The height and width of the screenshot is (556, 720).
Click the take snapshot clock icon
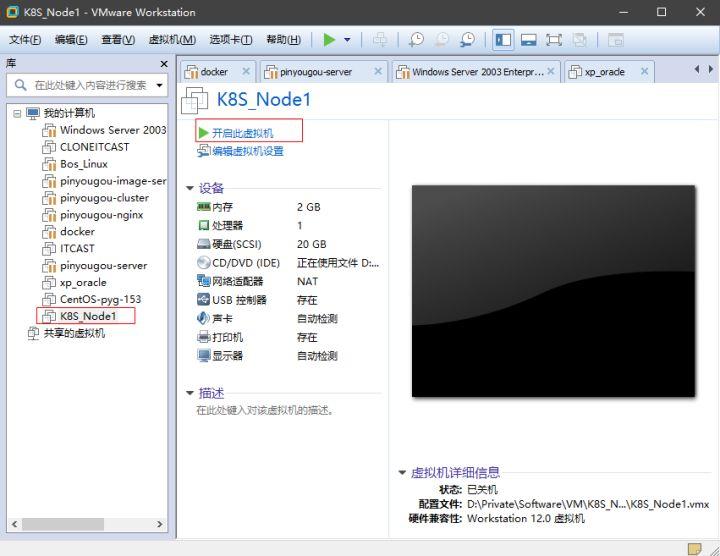(x=416, y=40)
